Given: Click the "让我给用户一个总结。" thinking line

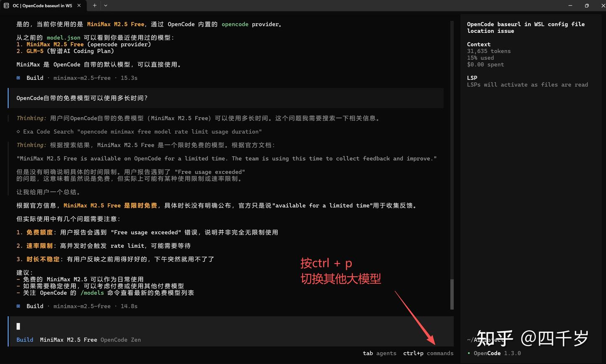Looking at the screenshot, I should pos(48,192).
